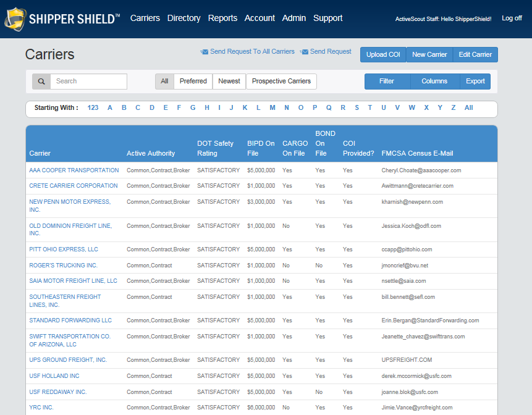Open the Columns options
Image resolution: width=532 pixels, height=415 pixels.
pyautogui.click(x=434, y=82)
